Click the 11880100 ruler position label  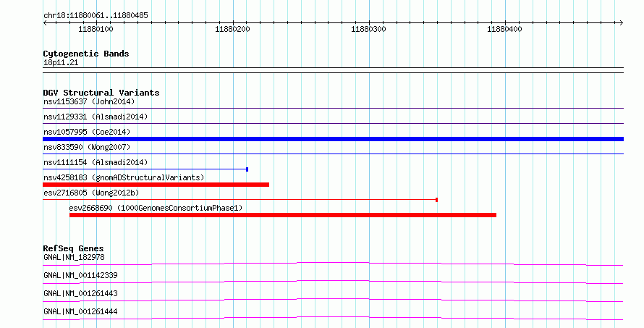96,29
